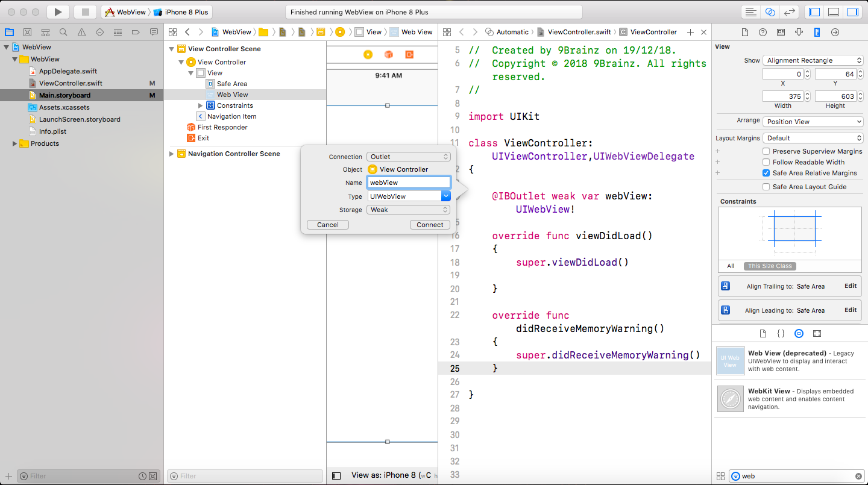The width and height of the screenshot is (868, 485).
Task: Show the Size inspector tab
Action: click(817, 33)
